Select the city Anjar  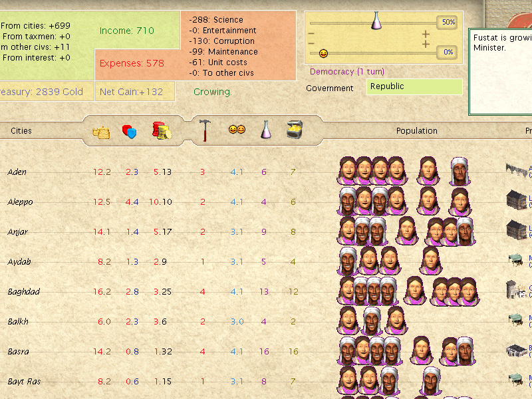point(18,232)
